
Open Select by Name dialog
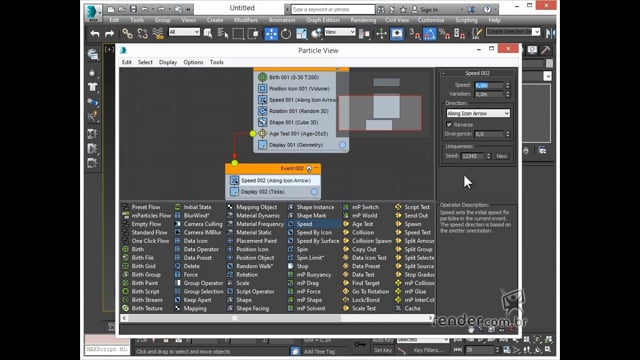pos(223,33)
